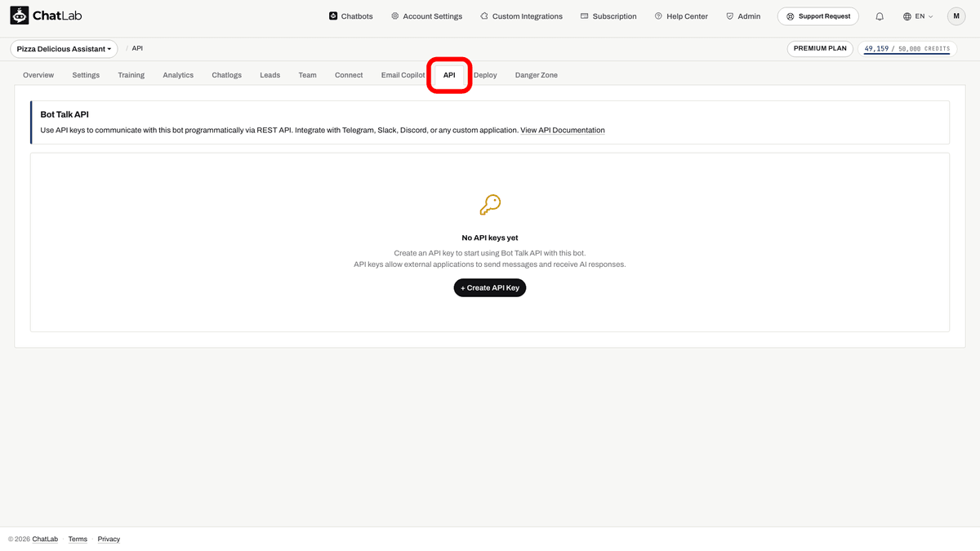
Task: Click the Create API Key button
Action: (490, 287)
